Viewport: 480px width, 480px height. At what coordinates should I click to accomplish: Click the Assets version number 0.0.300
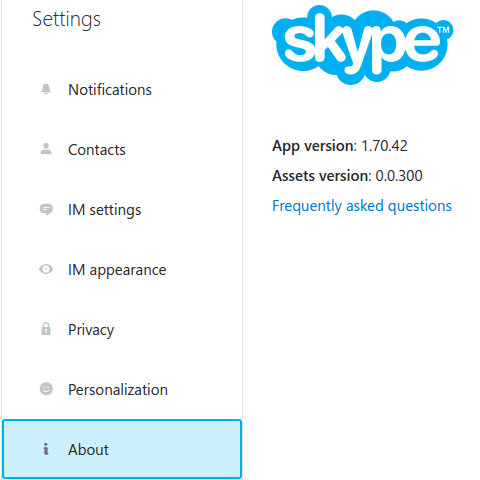399,176
